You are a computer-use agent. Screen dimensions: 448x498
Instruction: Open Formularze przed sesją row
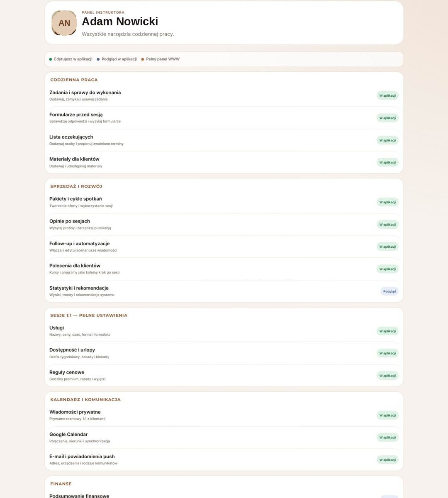click(224, 118)
